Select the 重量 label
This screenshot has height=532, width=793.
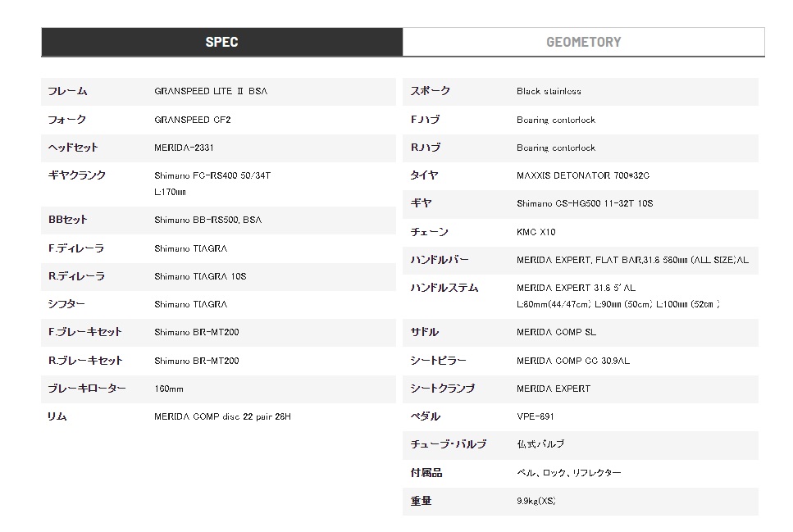(x=421, y=501)
